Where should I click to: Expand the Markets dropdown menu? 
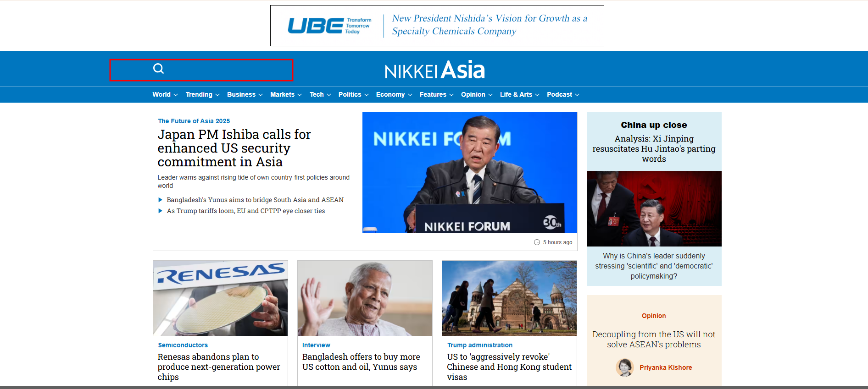pos(285,94)
